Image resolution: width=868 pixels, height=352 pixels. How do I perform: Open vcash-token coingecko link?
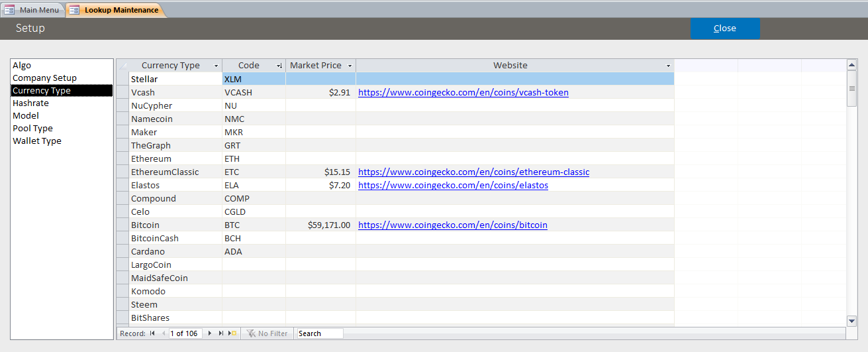click(x=463, y=93)
